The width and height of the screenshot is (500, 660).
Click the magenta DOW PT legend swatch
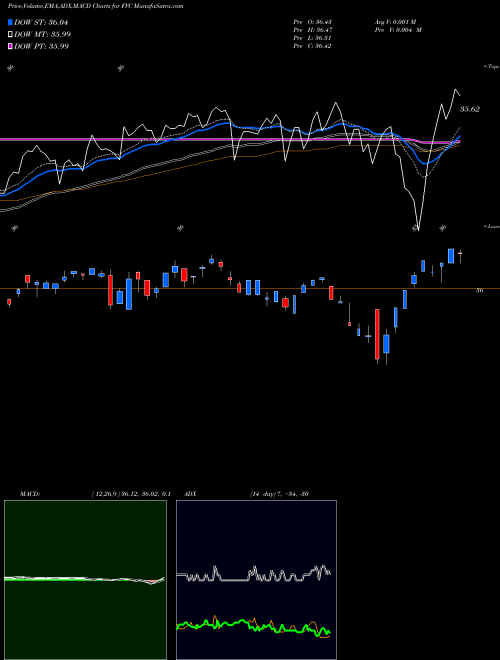point(10,46)
